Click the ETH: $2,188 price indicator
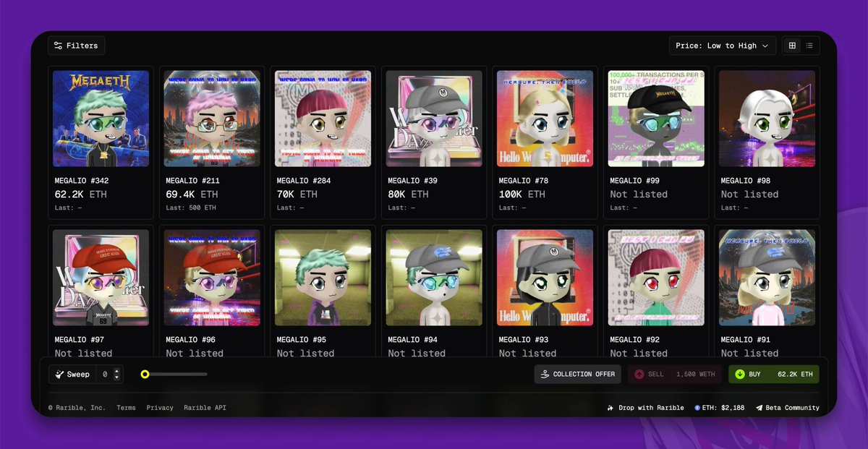Image resolution: width=868 pixels, height=449 pixels. click(719, 408)
